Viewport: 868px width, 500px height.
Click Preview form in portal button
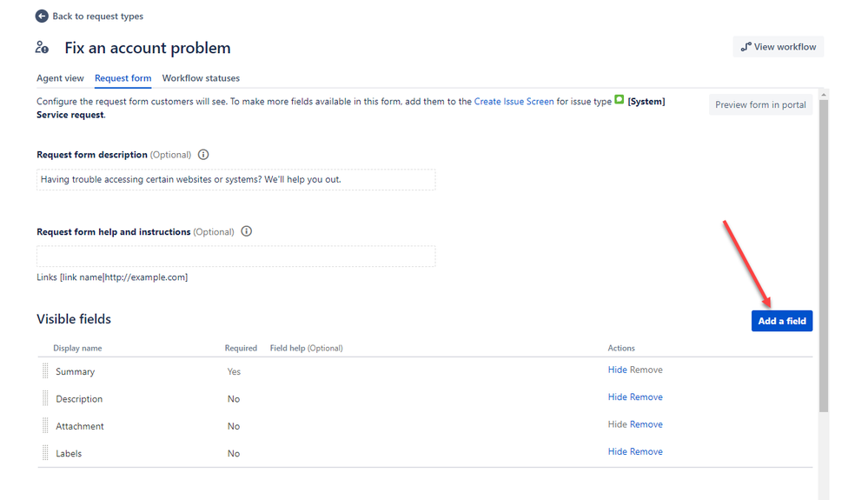point(760,105)
